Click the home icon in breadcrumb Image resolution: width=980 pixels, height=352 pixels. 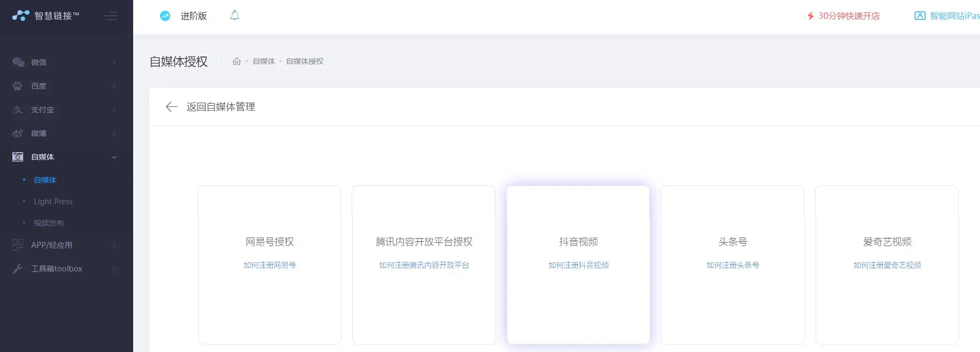pos(236,62)
